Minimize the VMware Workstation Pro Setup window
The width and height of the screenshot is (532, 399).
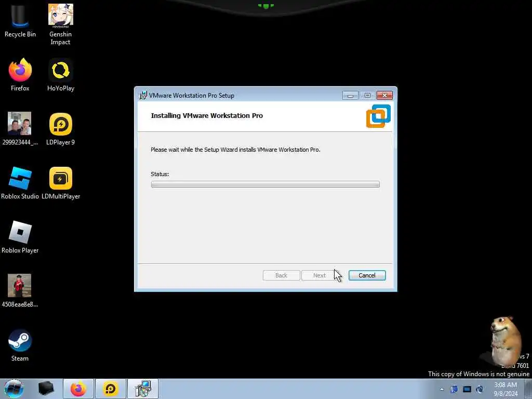(x=350, y=96)
